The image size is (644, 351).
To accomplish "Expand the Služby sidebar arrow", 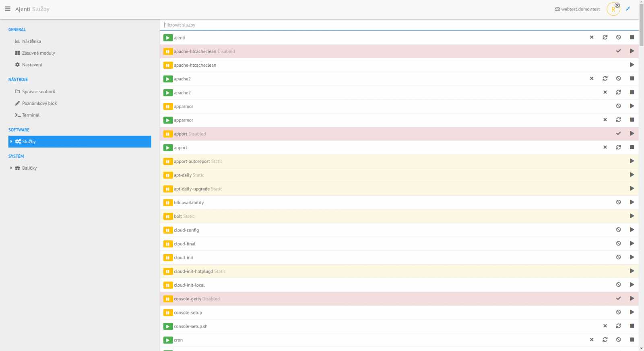I will coord(11,142).
